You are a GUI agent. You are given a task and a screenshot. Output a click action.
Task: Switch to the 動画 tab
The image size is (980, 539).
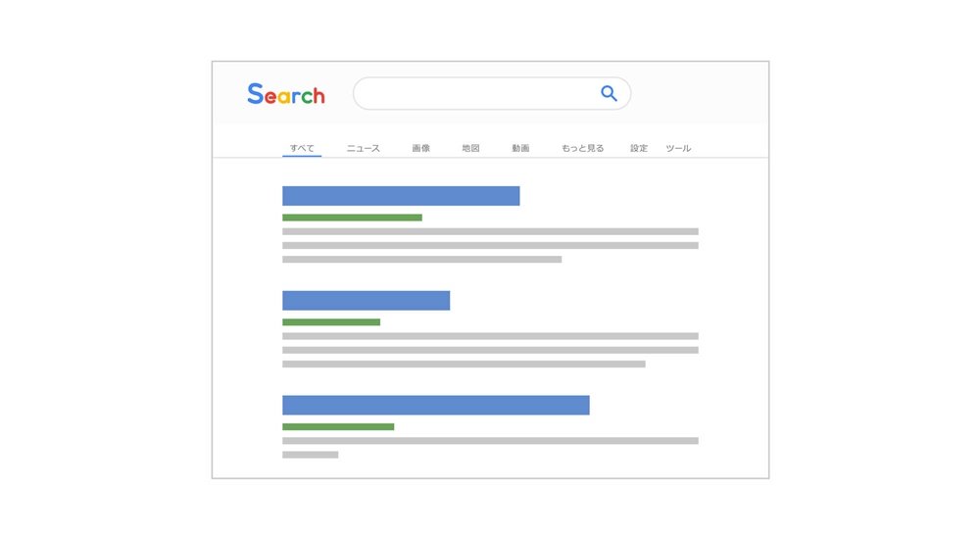tap(520, 148)
